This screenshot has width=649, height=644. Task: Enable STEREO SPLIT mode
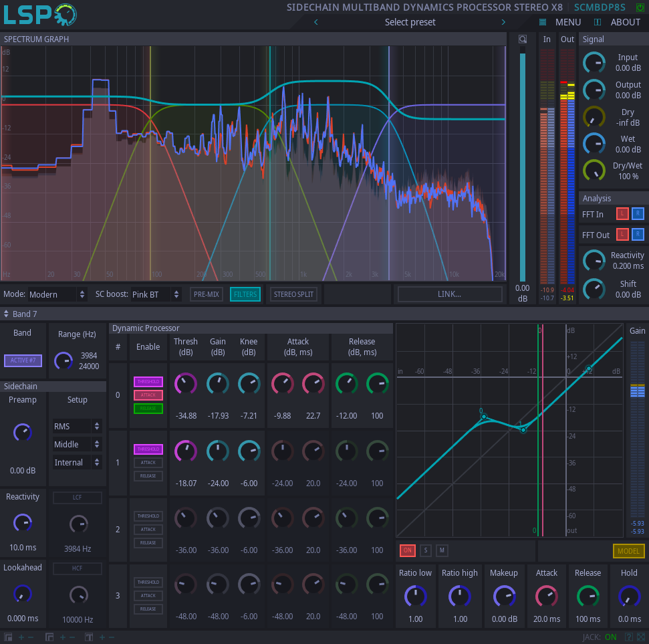point(294,294)
